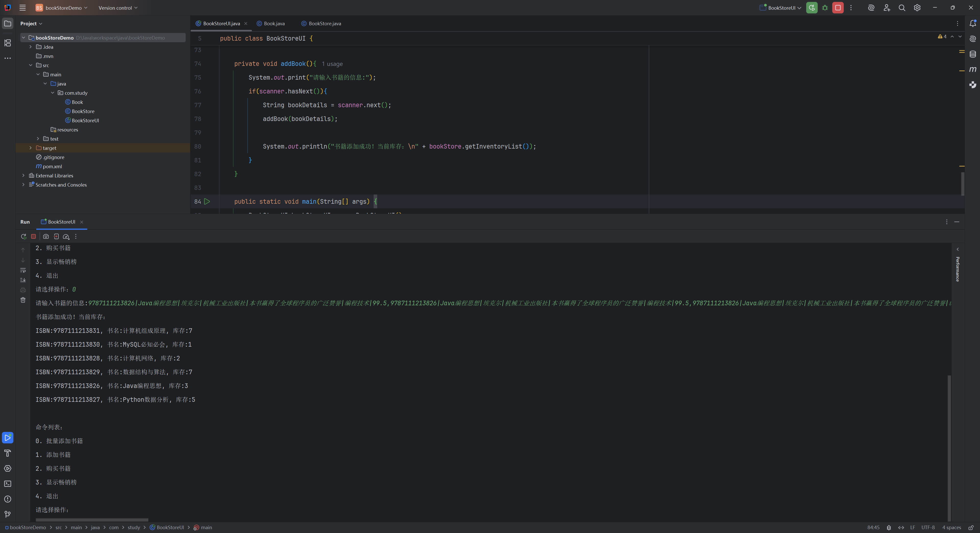Expand Scratches and Consoles node
The width and height of the screenshot is (980, 533).
pos(23,185)
